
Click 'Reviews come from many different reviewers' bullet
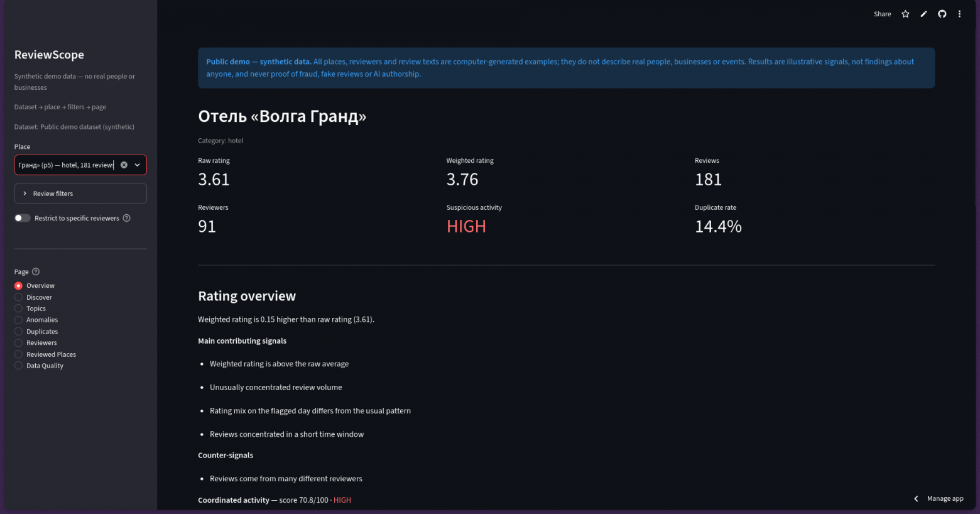(286, 479)
